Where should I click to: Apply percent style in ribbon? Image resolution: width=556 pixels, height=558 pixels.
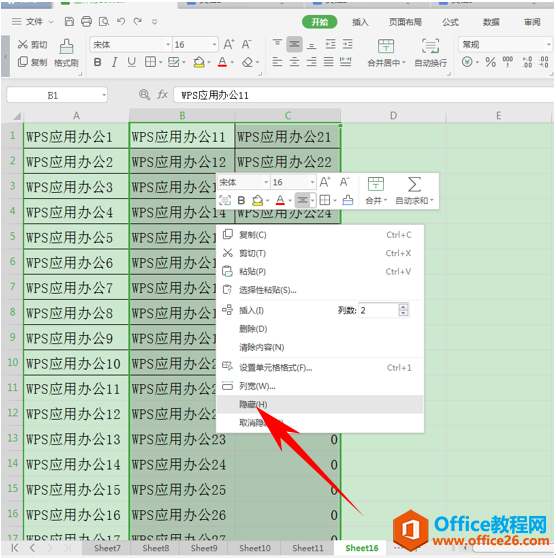click(491, 62)
